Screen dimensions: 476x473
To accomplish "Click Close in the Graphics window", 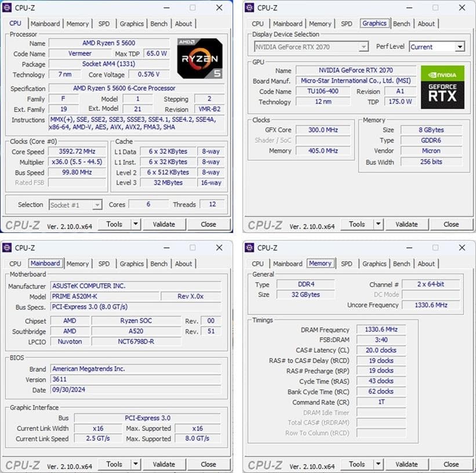I will pos(451,224).
